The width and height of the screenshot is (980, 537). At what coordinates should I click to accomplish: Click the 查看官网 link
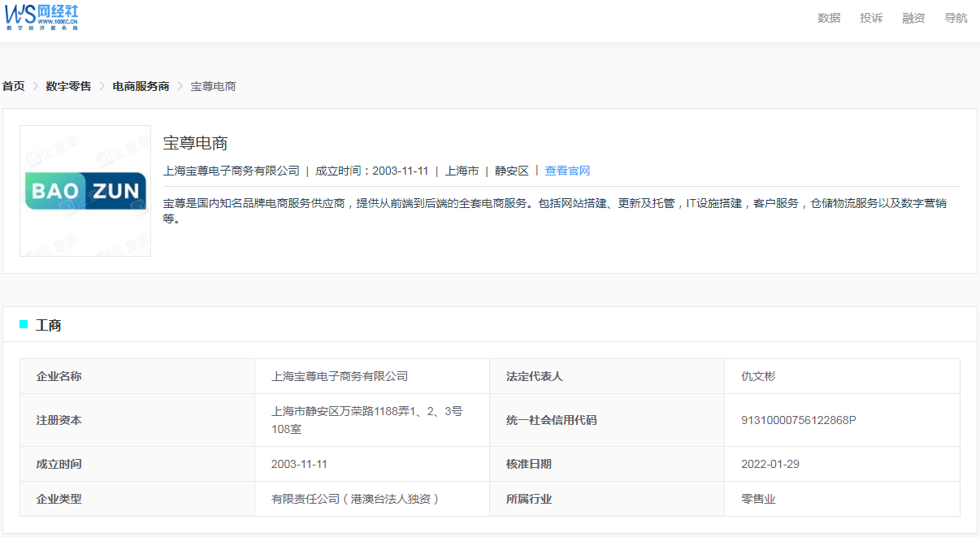coord(567,171)
